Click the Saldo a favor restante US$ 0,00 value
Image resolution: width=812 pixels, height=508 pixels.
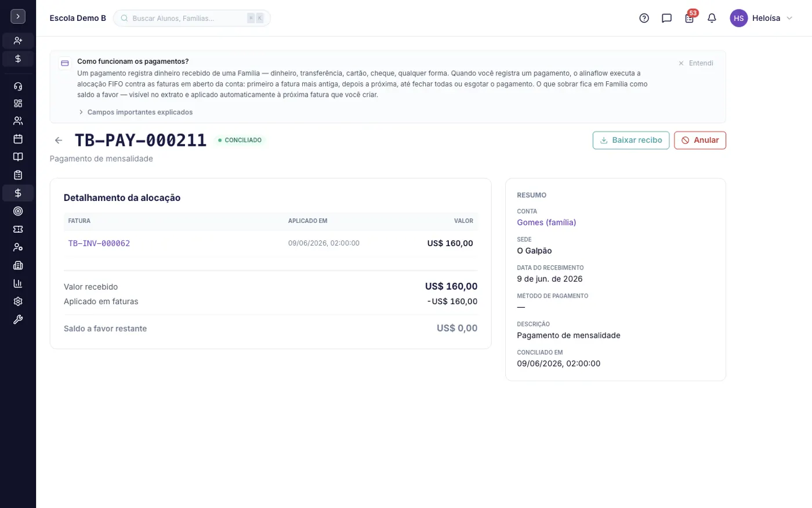(457, 328)
